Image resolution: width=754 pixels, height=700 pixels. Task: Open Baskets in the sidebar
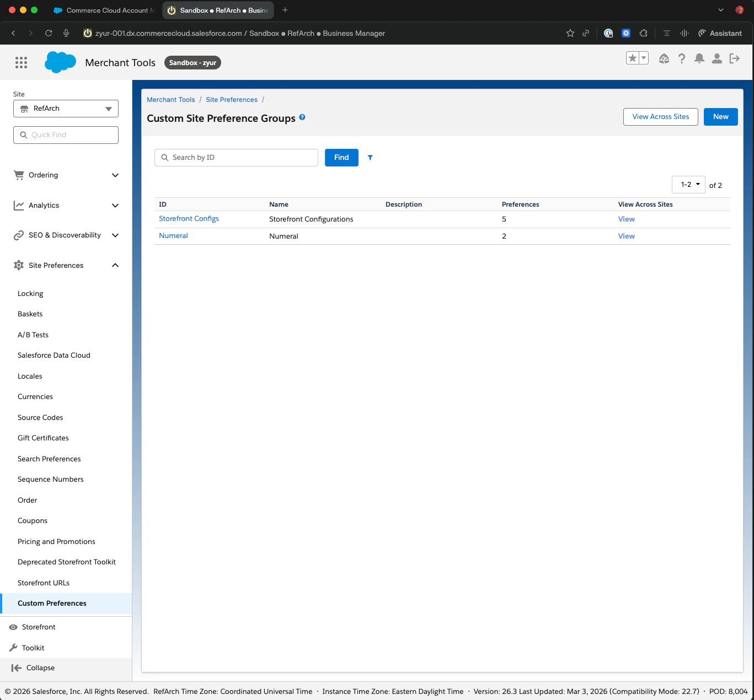click(30, 314)
